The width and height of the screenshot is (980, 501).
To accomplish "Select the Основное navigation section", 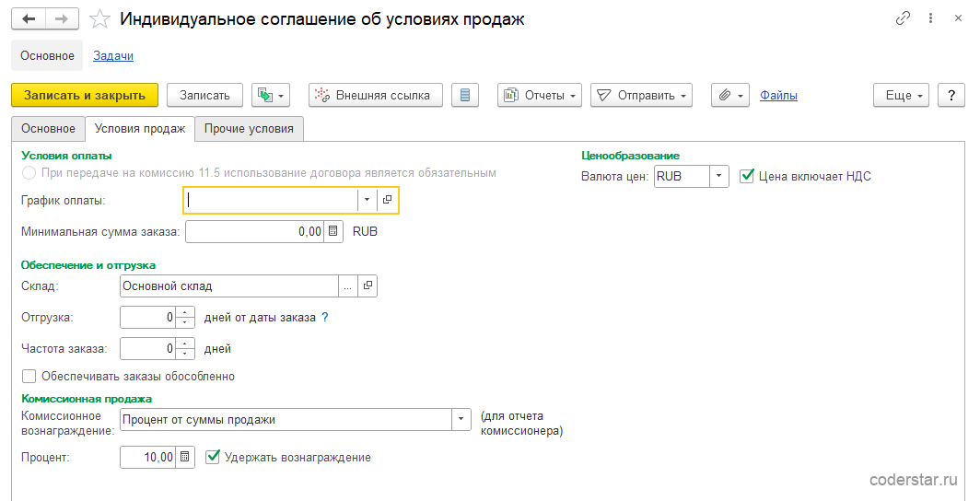I will [x=47, y=55].
